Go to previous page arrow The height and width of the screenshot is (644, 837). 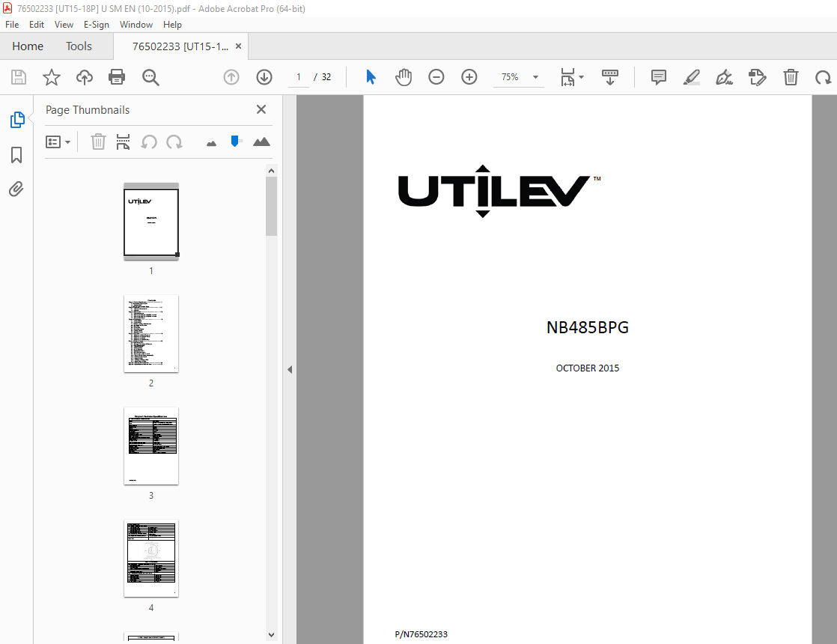231,77
